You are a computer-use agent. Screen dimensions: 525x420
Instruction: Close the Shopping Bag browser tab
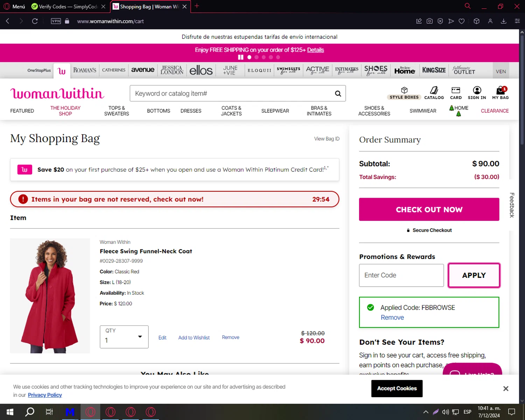(184, 6)
